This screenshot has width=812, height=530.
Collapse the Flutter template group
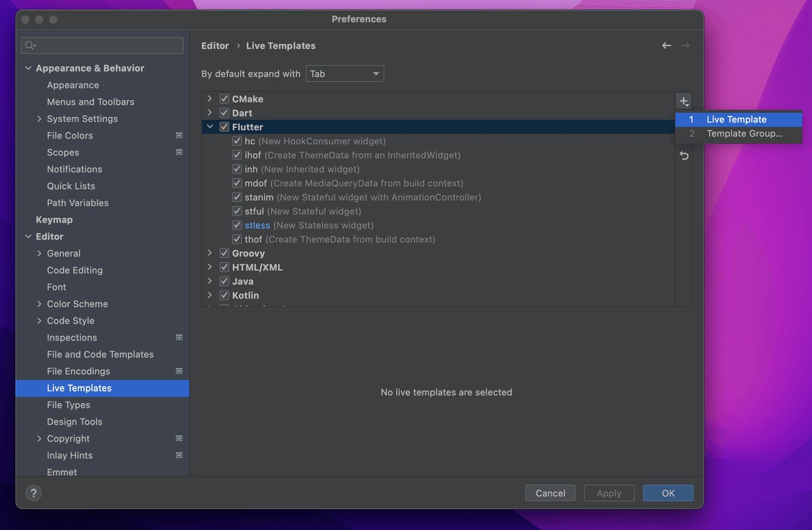pyautogui.click(x=210, y=127)
